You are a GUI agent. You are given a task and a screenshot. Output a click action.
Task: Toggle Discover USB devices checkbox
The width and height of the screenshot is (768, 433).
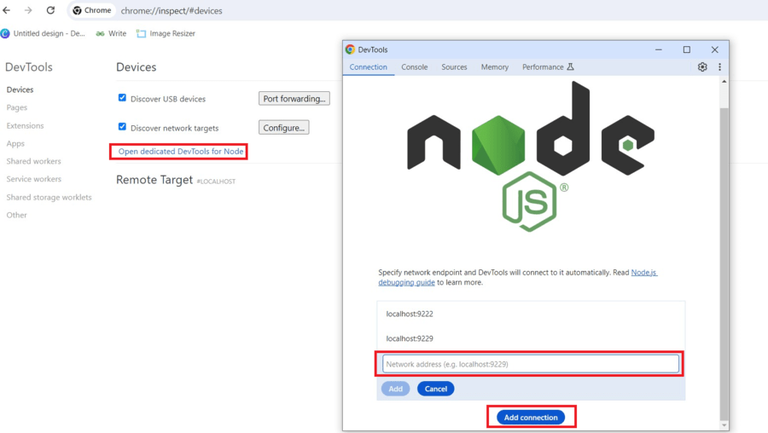click(122, 98)
